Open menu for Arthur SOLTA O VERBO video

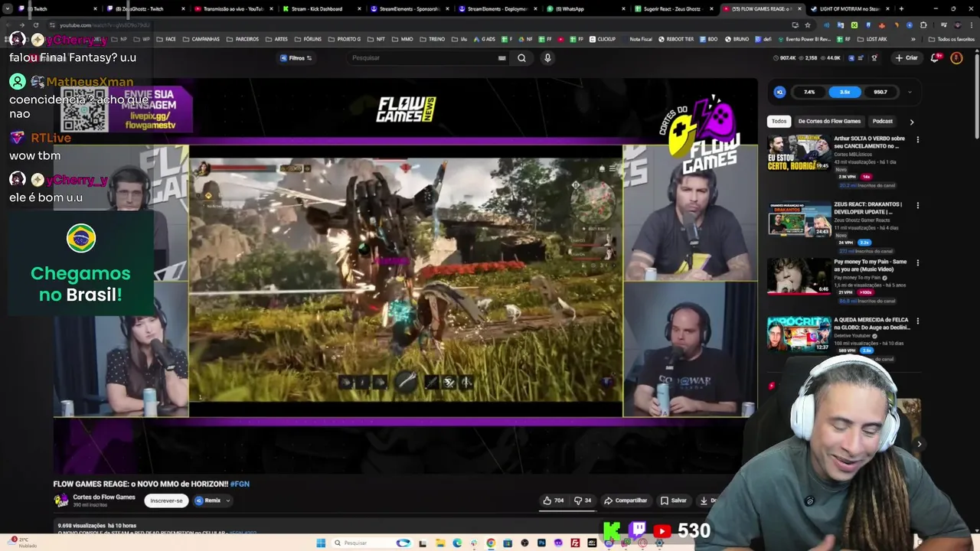pos(917,140)
